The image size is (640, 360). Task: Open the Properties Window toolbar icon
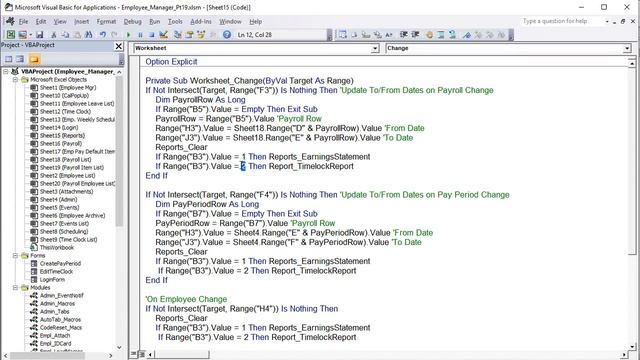189,35
